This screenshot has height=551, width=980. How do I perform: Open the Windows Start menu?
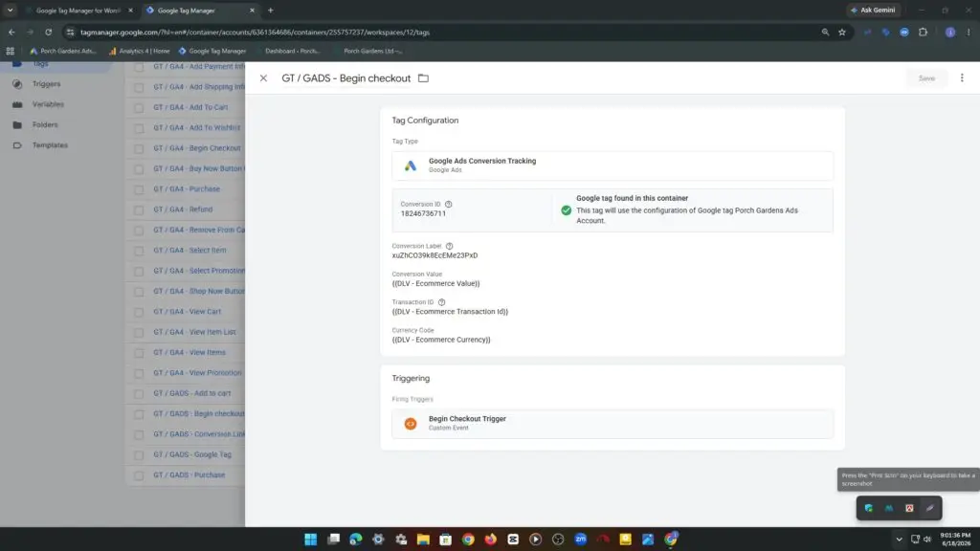click(311, 540)
